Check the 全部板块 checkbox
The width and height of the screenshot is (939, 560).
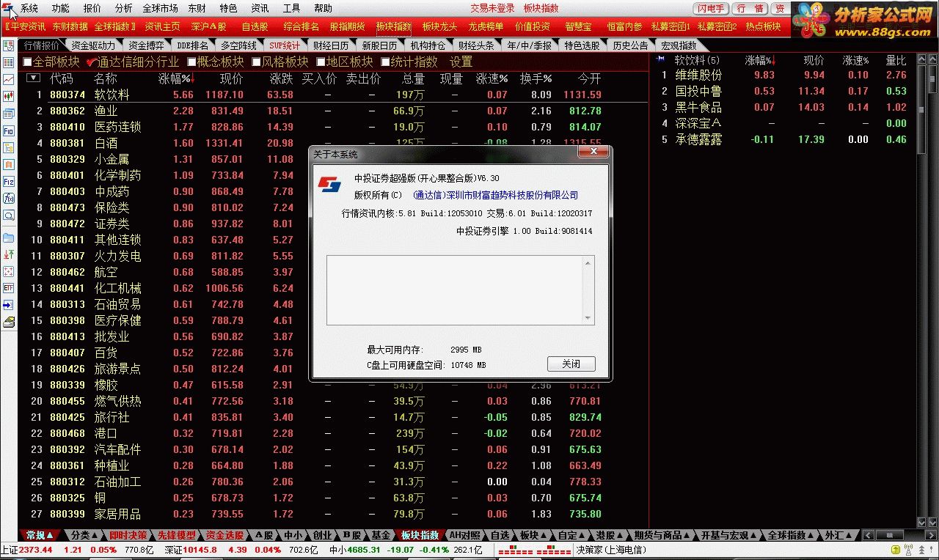point(27,62)
